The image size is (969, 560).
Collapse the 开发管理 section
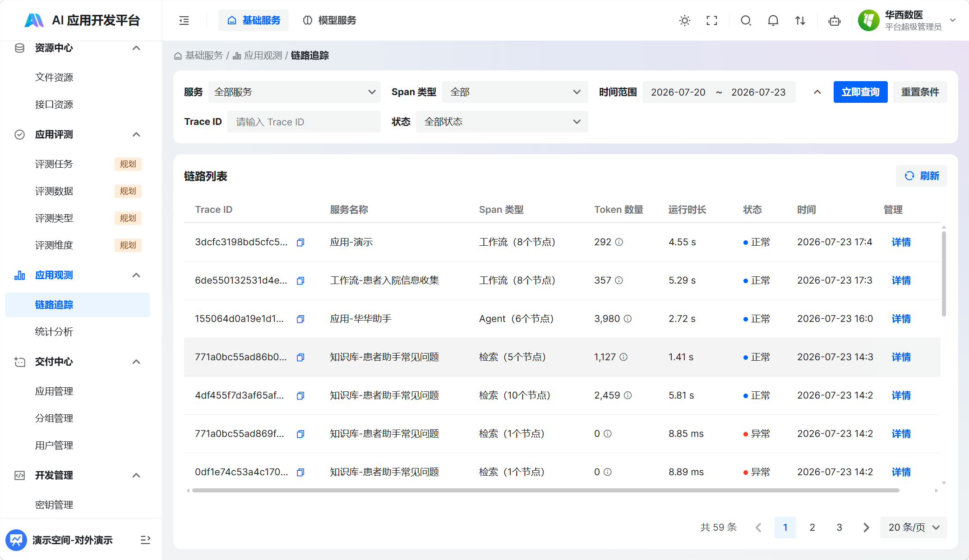coord(136,475)
